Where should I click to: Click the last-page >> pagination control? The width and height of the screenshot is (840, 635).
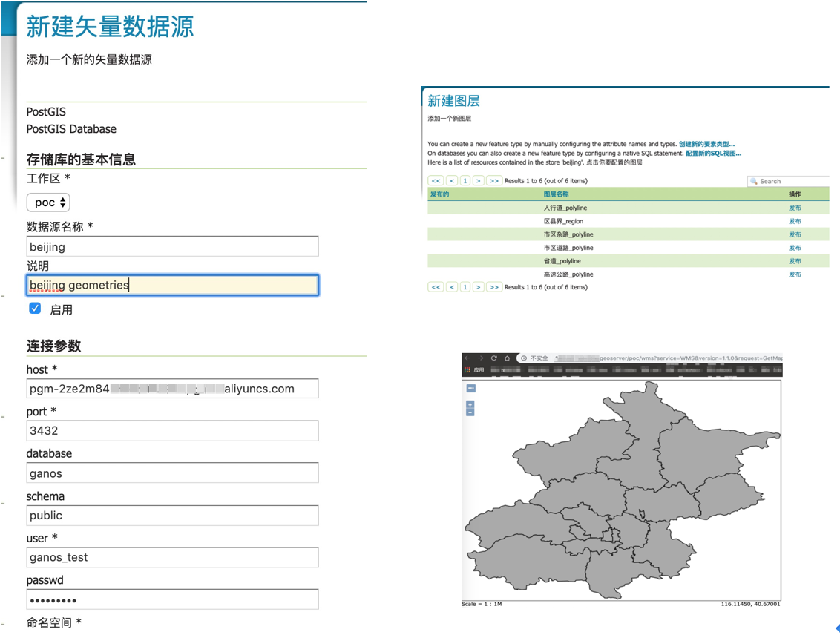(x=493, y=180)
